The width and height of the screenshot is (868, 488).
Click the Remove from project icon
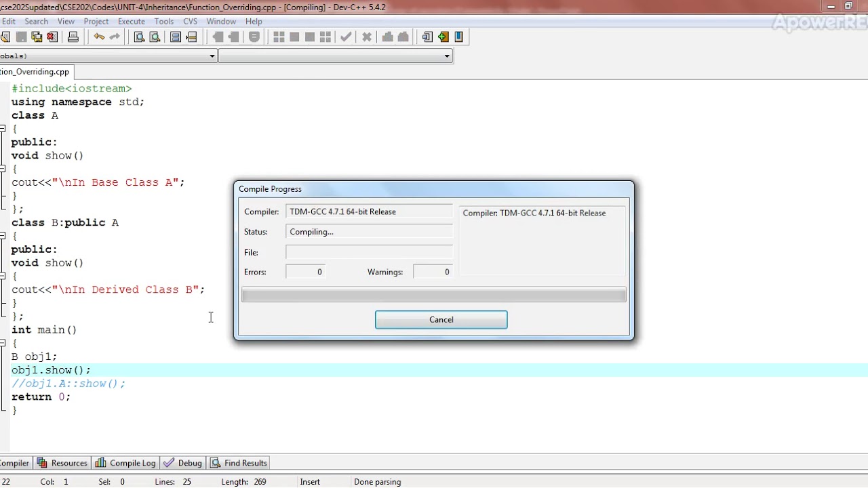point(233,37)
